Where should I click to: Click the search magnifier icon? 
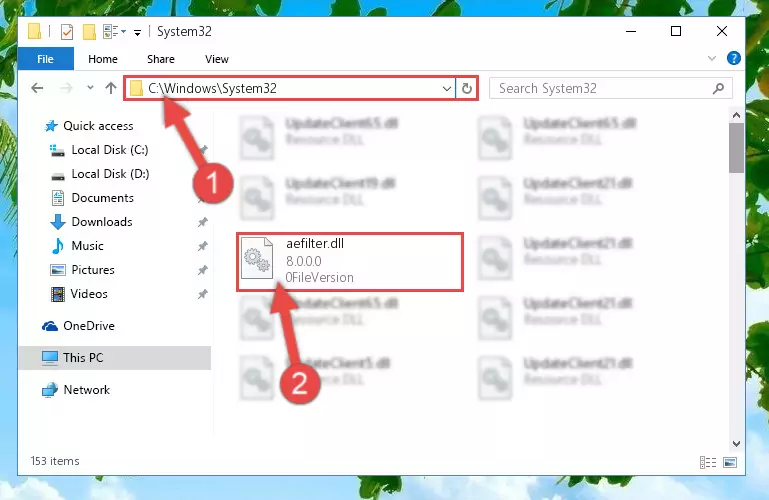click(718, 88)
